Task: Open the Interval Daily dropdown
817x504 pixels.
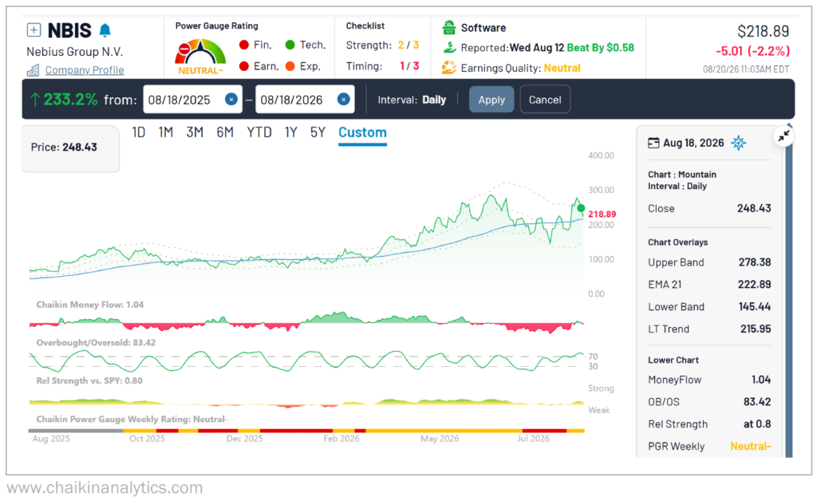Action: 412,100
